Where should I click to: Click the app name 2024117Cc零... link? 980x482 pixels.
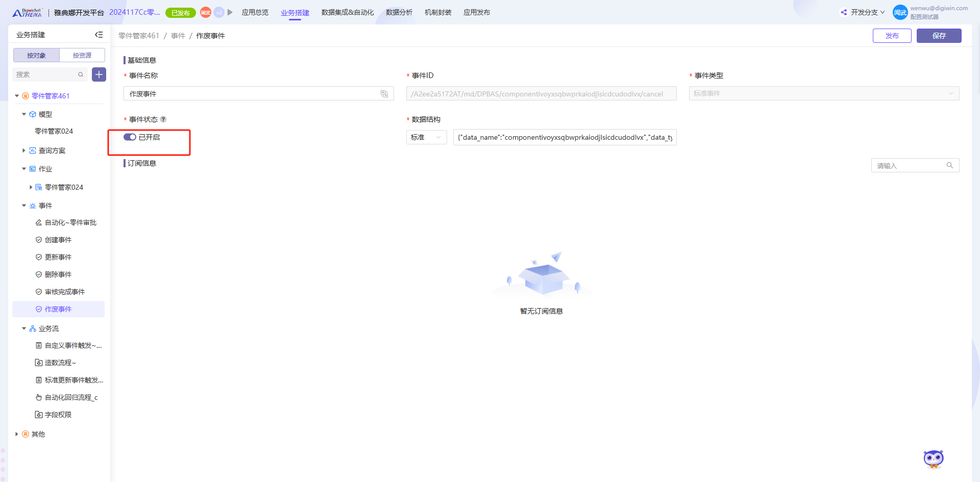[134, 12]
